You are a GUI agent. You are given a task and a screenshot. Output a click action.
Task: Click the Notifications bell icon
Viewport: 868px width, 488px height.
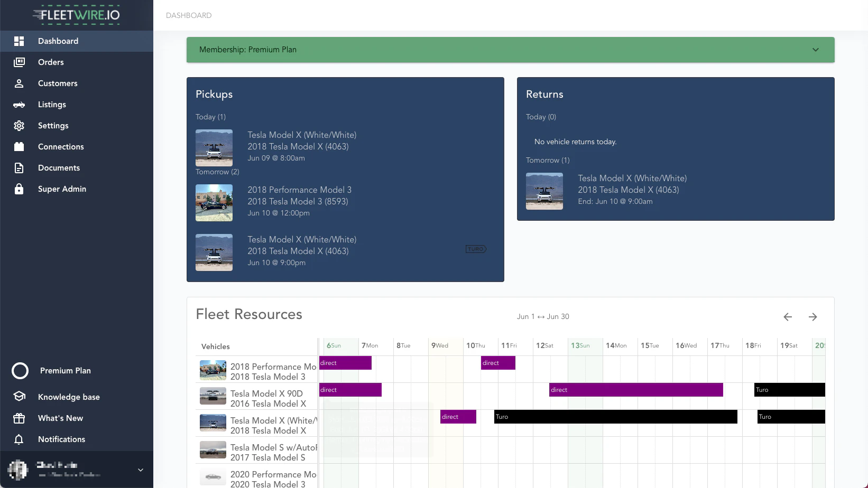(19, 439)
